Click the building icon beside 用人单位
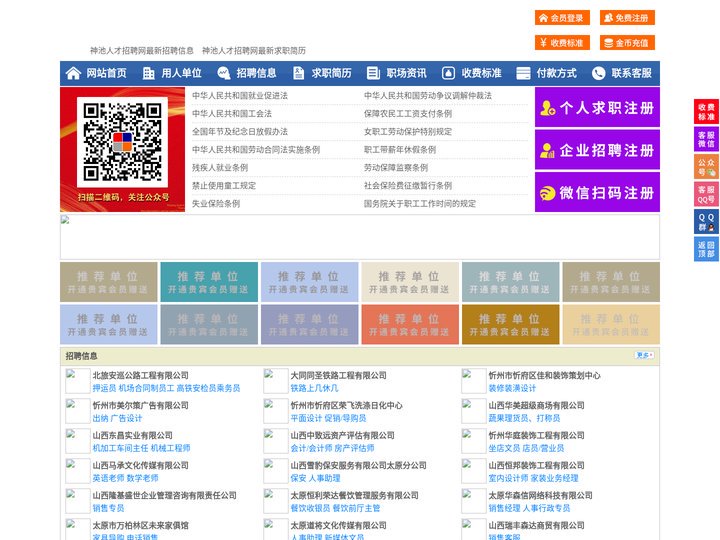Image resolution: width=720 pixels, height=540 pixels. click(148, 73)
